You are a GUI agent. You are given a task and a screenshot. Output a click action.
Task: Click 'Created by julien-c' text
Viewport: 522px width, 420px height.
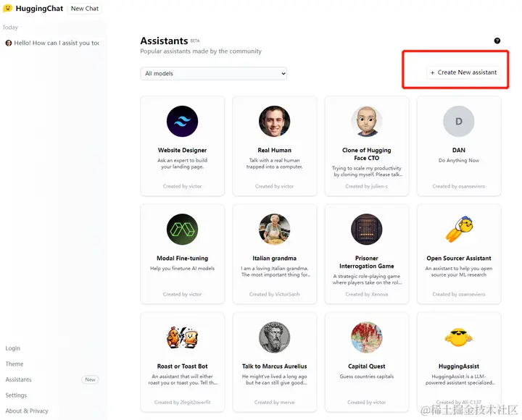click(x=367, y=186)
